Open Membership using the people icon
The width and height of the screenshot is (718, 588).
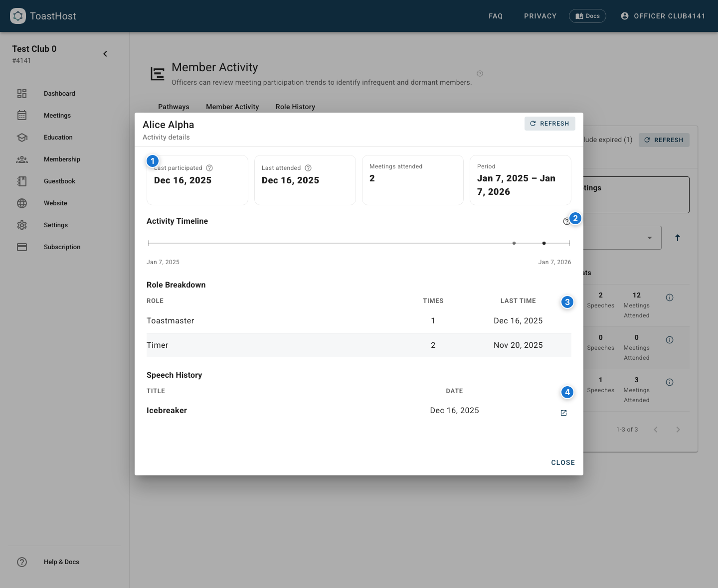[22, 159]
